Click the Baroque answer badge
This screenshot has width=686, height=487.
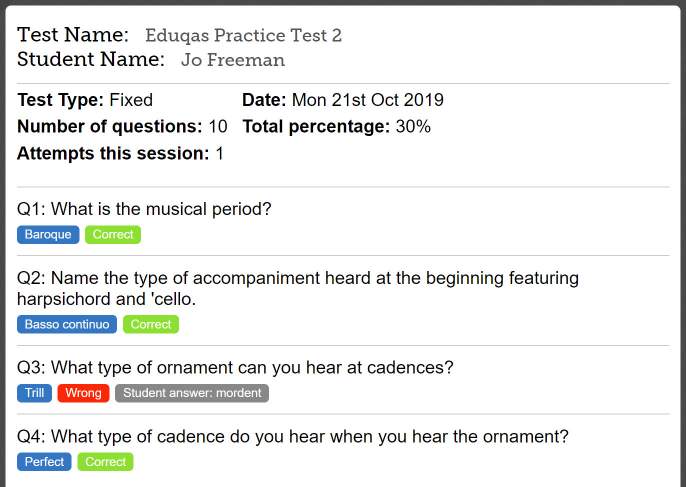pyautogui.click(x=48, y=235)
